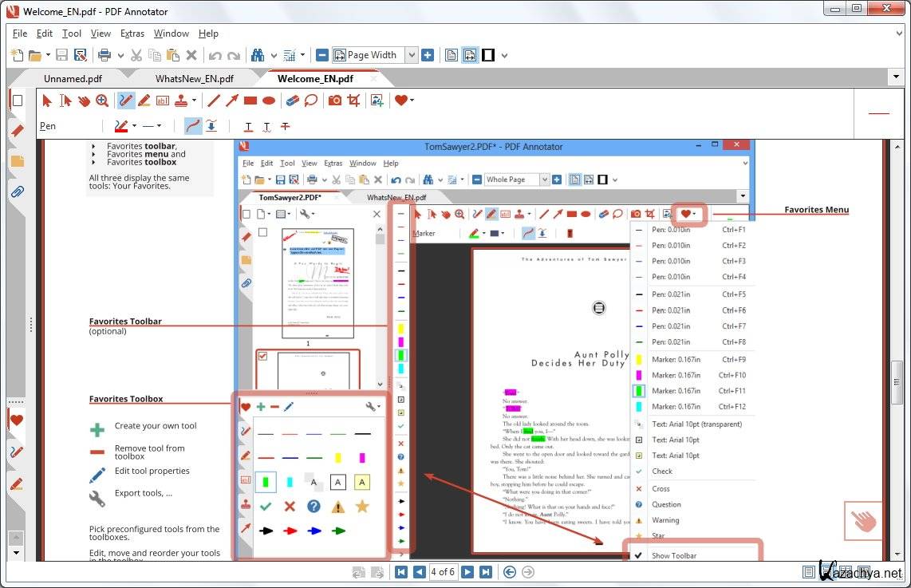Click the Text box tool
This screenshot has width=911, height=588.
coord(163,101)
